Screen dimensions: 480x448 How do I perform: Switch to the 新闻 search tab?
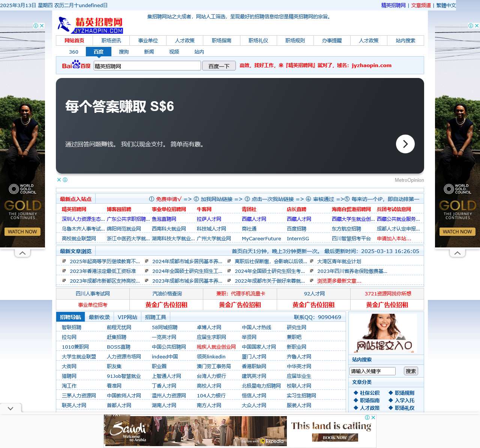(x=149, y=52)
